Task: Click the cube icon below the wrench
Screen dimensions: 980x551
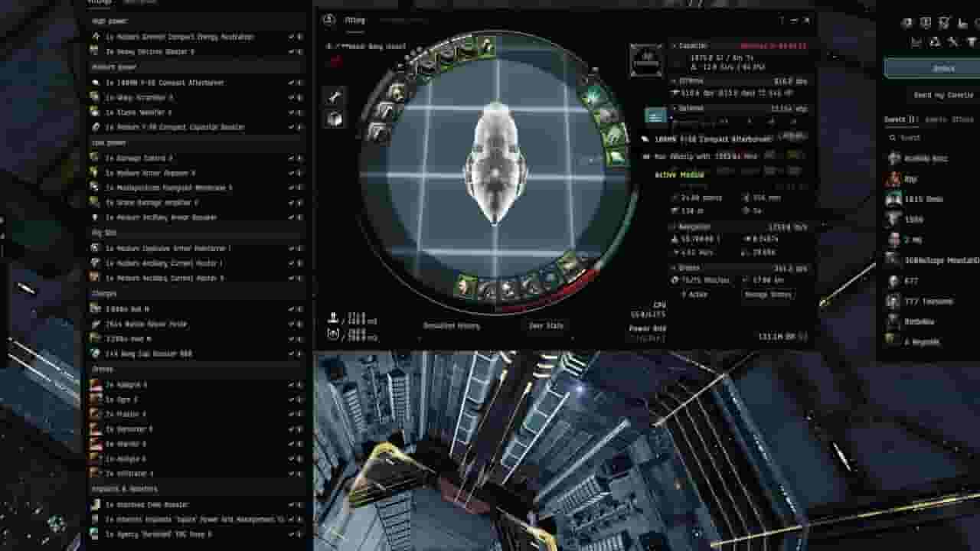Action: coord(335,119)
